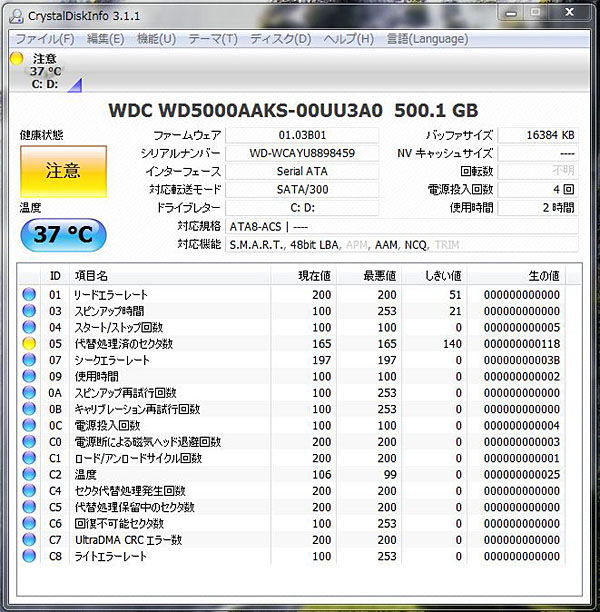Click the CrystalDiskInfo title bar icon

(16, 16)
